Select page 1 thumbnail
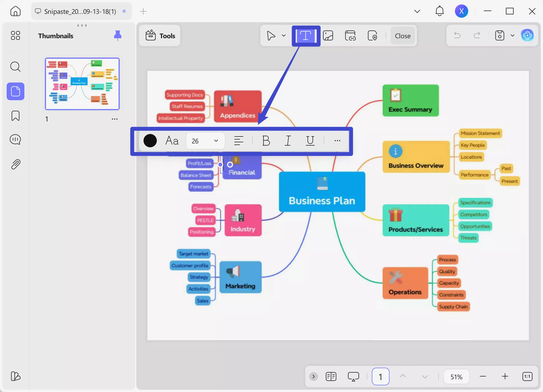 click(x=82, y=84)
